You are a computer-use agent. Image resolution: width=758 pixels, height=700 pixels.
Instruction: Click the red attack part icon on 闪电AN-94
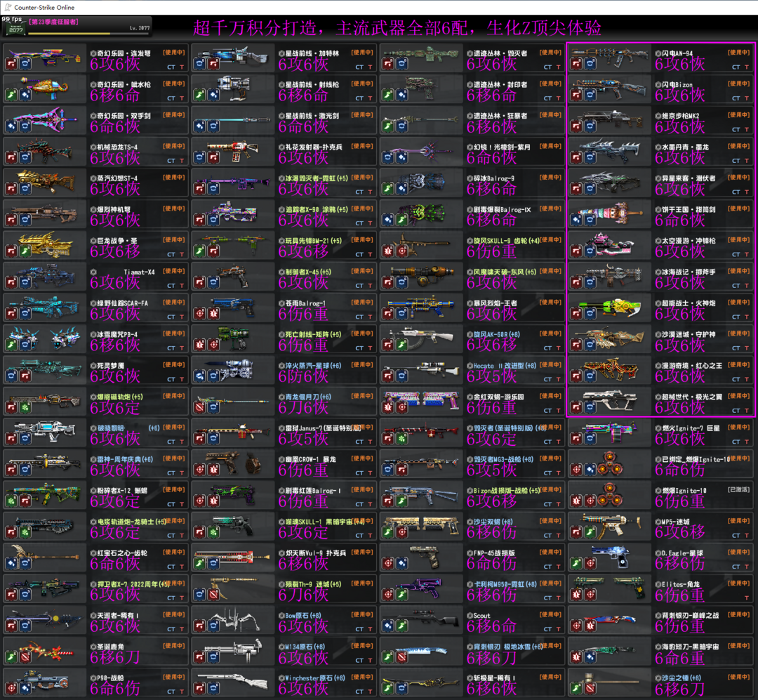point(576,64)
